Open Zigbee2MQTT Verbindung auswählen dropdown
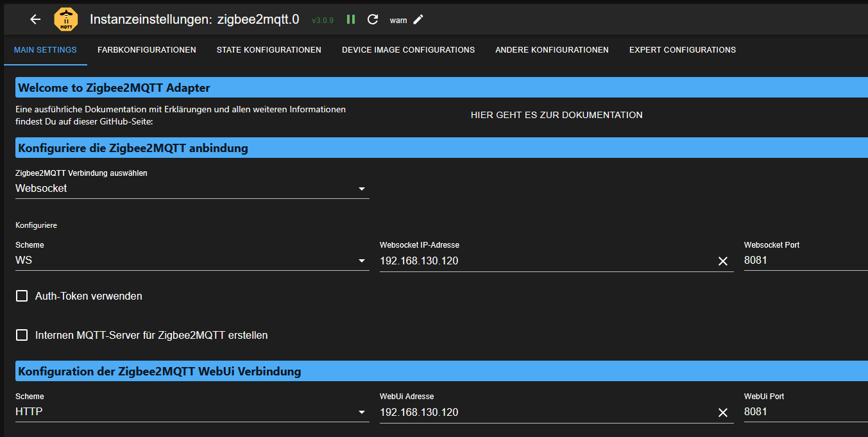This screenshot has width=868, height=437. click(192, 189)
